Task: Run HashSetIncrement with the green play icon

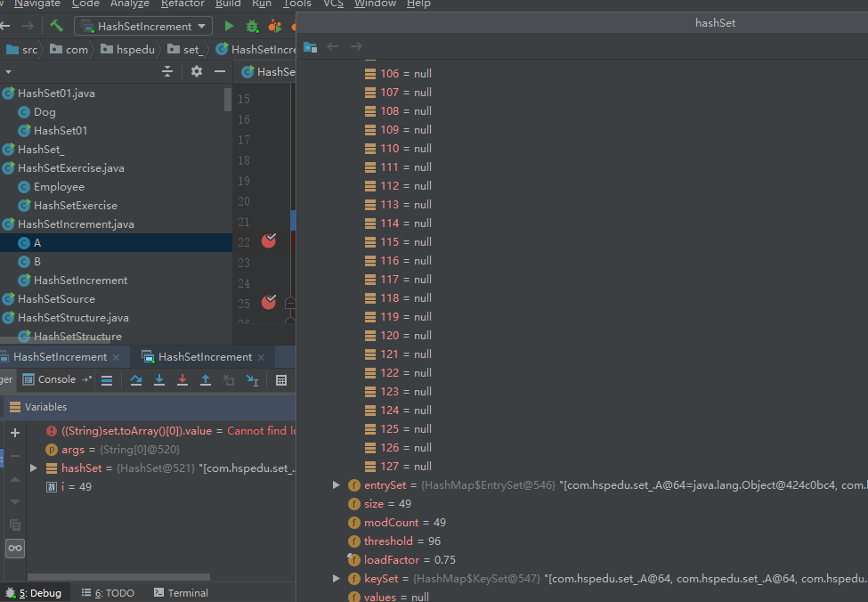Action: pyautogui.click(x=229, y=26)
